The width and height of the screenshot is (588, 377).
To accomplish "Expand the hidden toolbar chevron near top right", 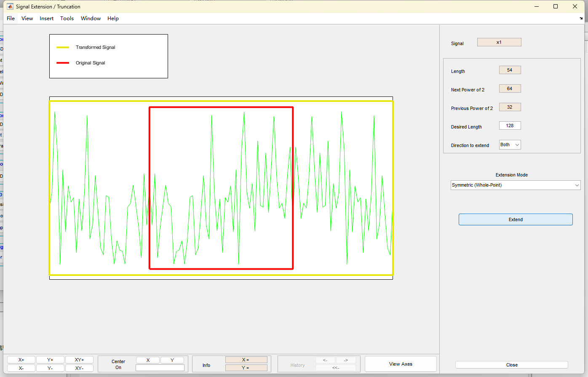I will coord(580,19).
